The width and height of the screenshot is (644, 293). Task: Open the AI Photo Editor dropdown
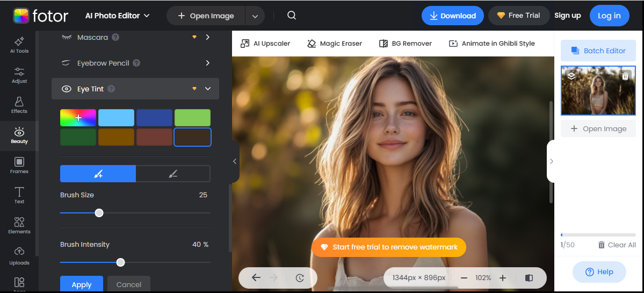pos(118,16)
